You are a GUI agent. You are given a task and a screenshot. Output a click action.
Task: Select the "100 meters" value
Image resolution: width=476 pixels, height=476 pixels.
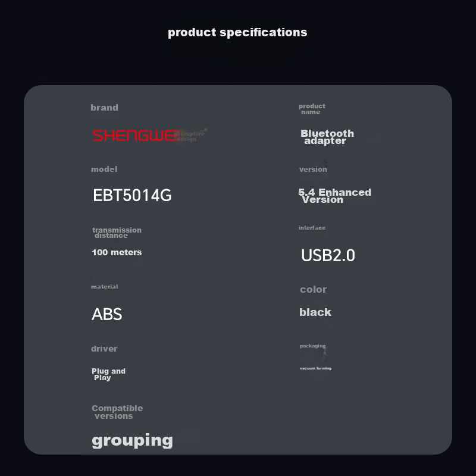[117, 252]
